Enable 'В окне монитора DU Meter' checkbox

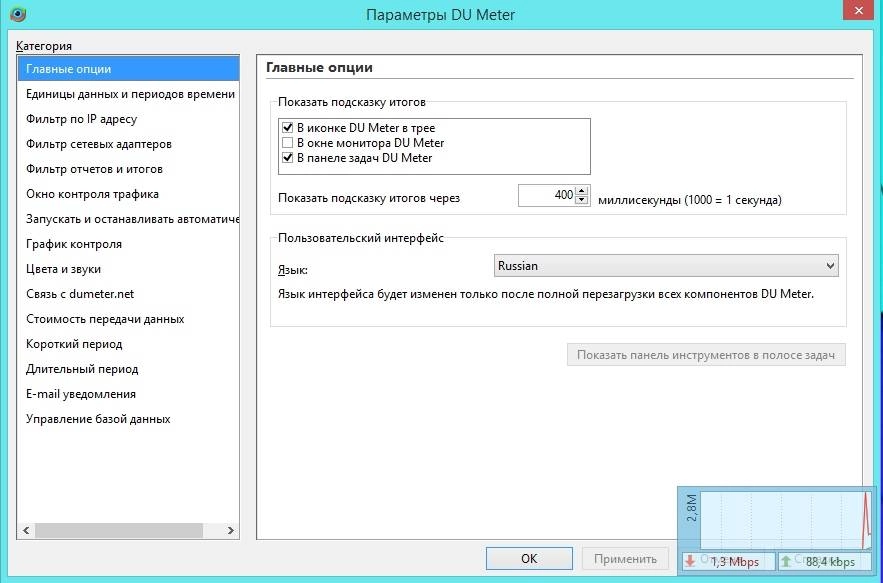287,143
